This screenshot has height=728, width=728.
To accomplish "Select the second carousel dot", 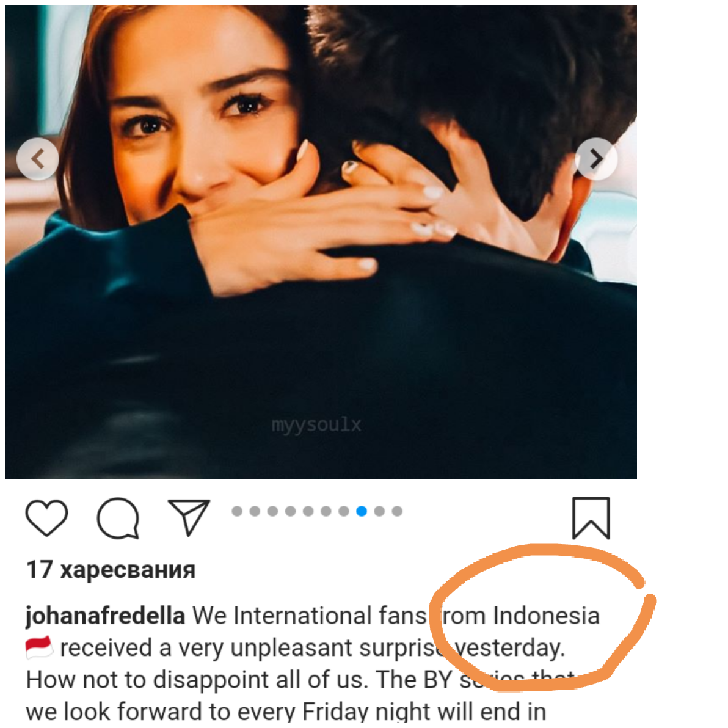I will click(x=255, y=511).
